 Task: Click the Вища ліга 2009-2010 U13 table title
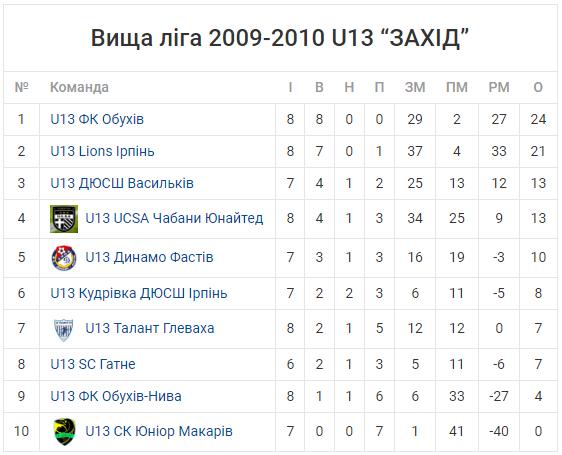(x=280, y=38)
